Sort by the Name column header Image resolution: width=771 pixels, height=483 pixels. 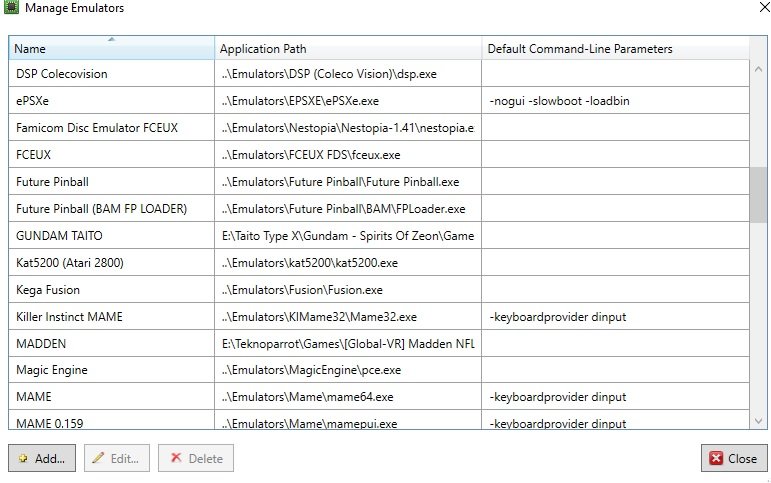tap(112, 48)
